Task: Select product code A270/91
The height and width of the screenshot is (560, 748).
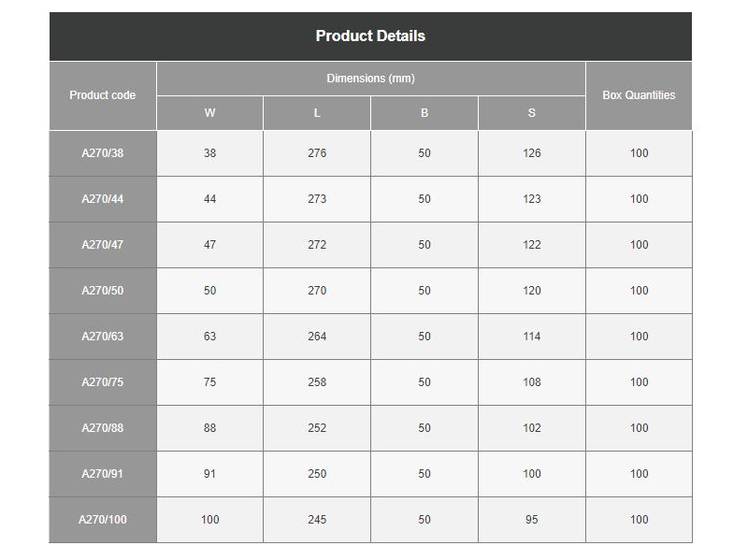Action: (103, 474)
